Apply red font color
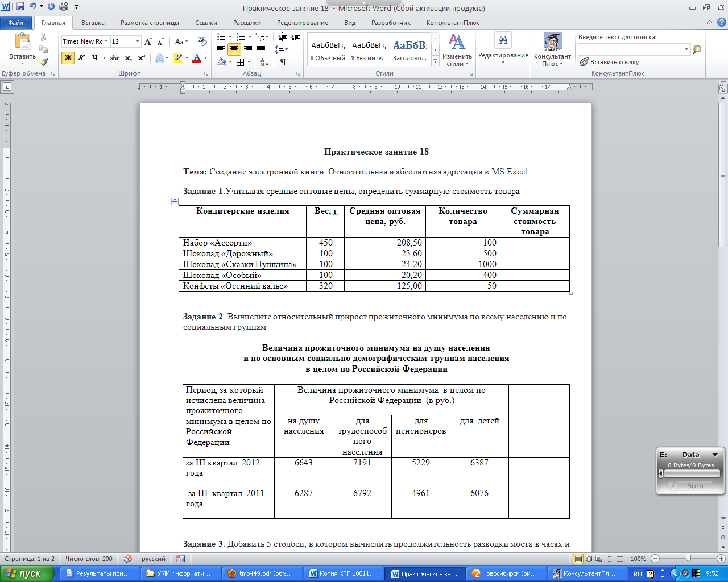728x582 pixels. [x=197, y=58]
